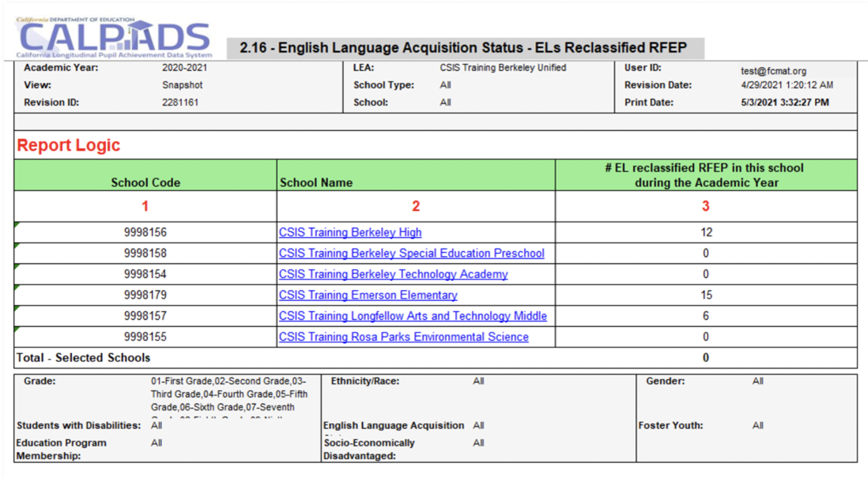
Task: Click Revision ID value 2281161
Action: (x=180, y=103)
